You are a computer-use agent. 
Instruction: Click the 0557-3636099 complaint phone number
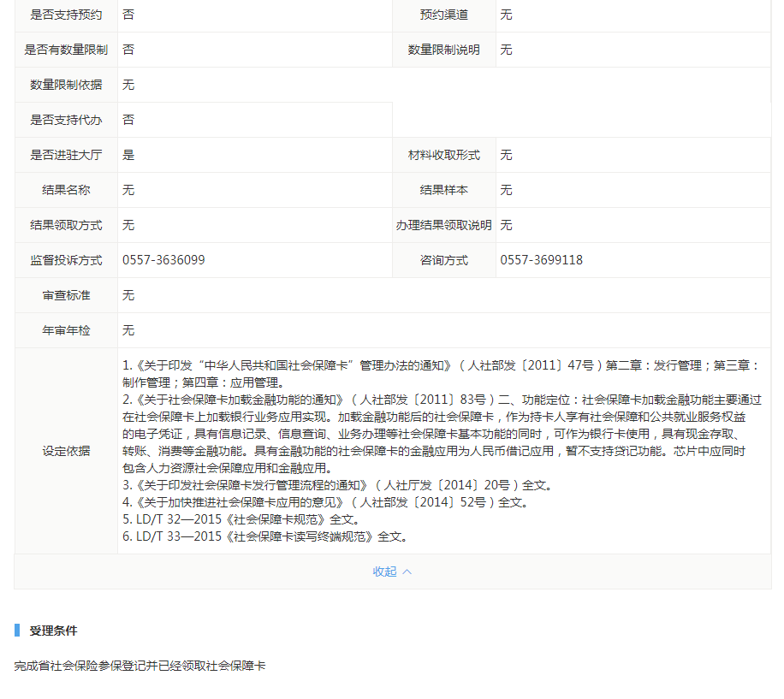[163, 260]
